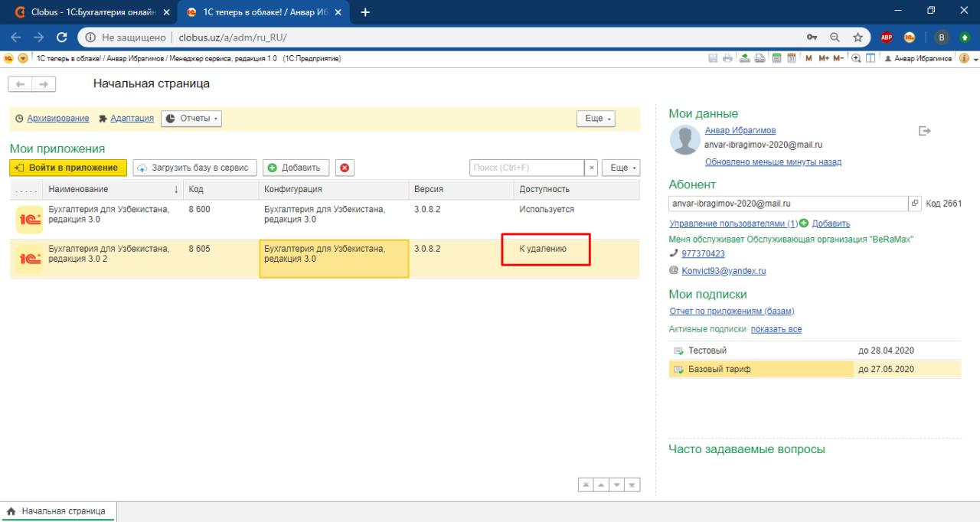
Task: Click the M memory button
Action: point(808,58)
